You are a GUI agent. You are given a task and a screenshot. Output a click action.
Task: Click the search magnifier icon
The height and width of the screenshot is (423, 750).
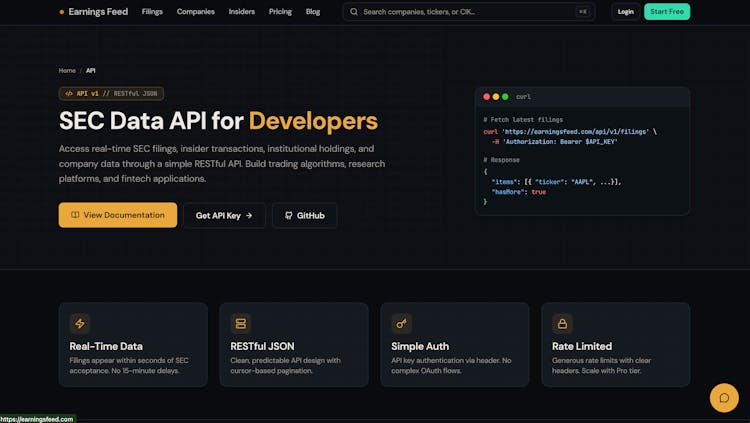tap(354, 12)
